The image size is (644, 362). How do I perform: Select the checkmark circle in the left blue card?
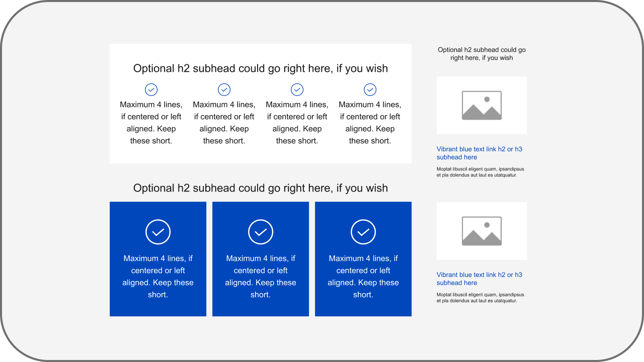point(158,232)
